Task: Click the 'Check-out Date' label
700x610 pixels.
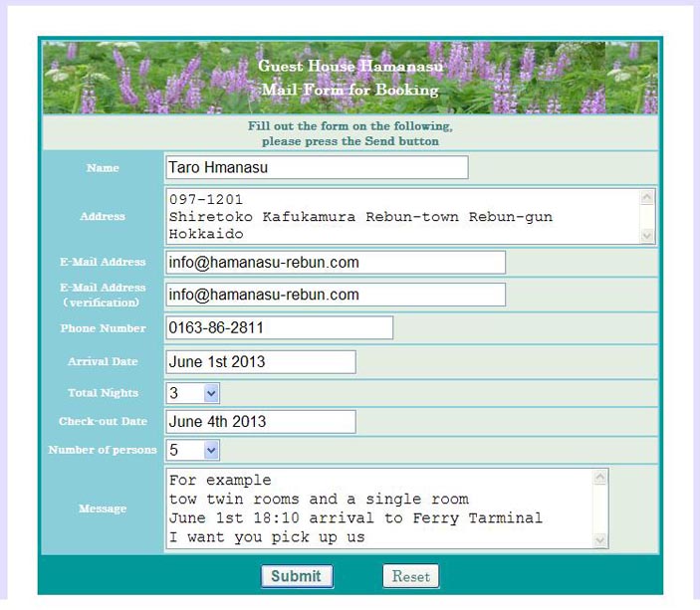Action: click(103, 421)
